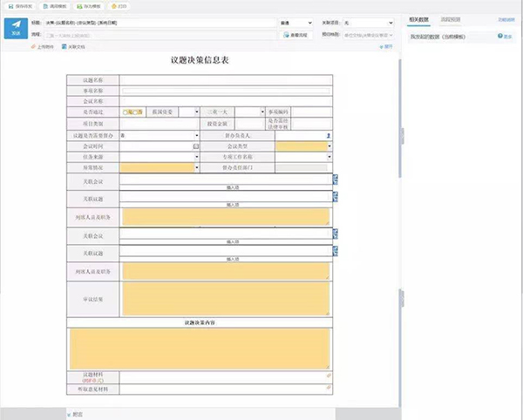Image resolution: width=523 pixels, height=420 pixels.
Task: Click the 审议结果 text area
Action: 226,299
